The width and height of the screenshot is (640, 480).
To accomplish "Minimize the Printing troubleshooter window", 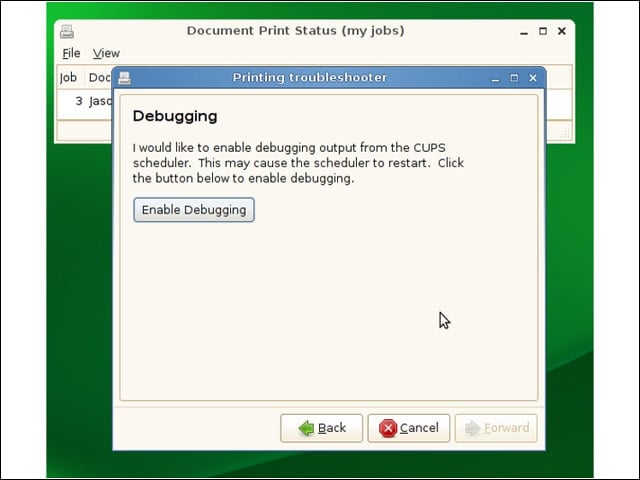I will point(495,78).
